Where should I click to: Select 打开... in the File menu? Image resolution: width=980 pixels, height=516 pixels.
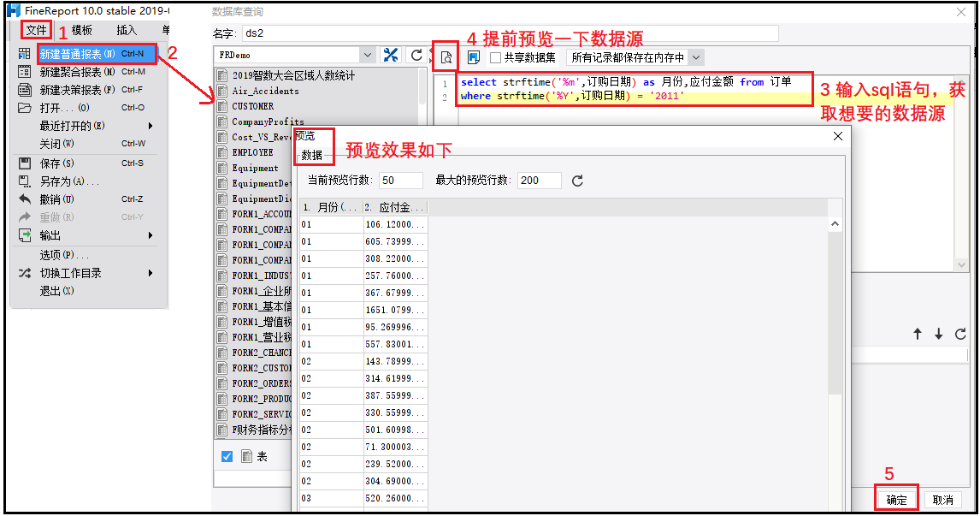pyautogui.click(x=91, y=108)
